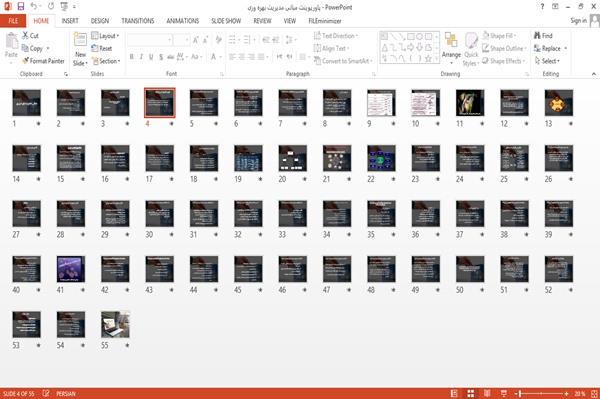The width and height of the screenshot is (600, 399).
Task: Click the Undo arrow icon
Action: [34, 6]
